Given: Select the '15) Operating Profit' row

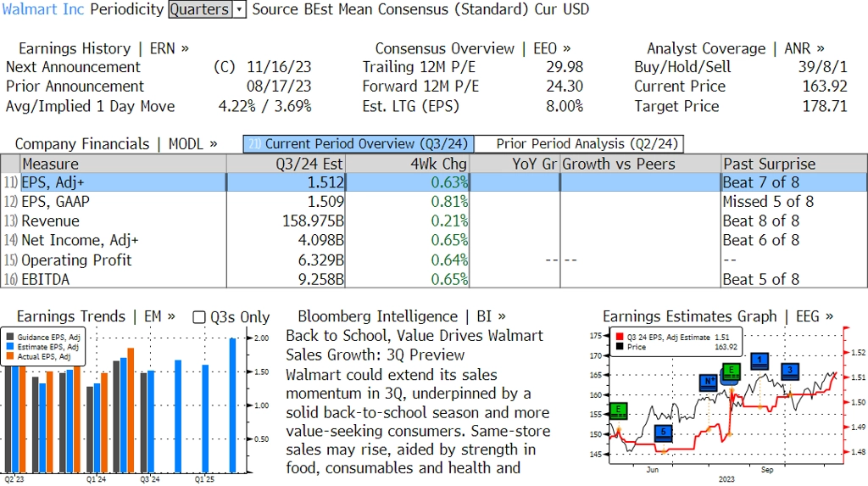Looking at the screenshot, I should click(434, 260).
